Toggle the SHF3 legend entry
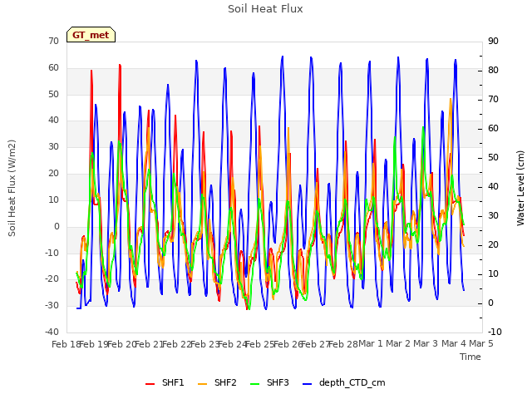Viewport: 532px width, 399px height. 269,382
